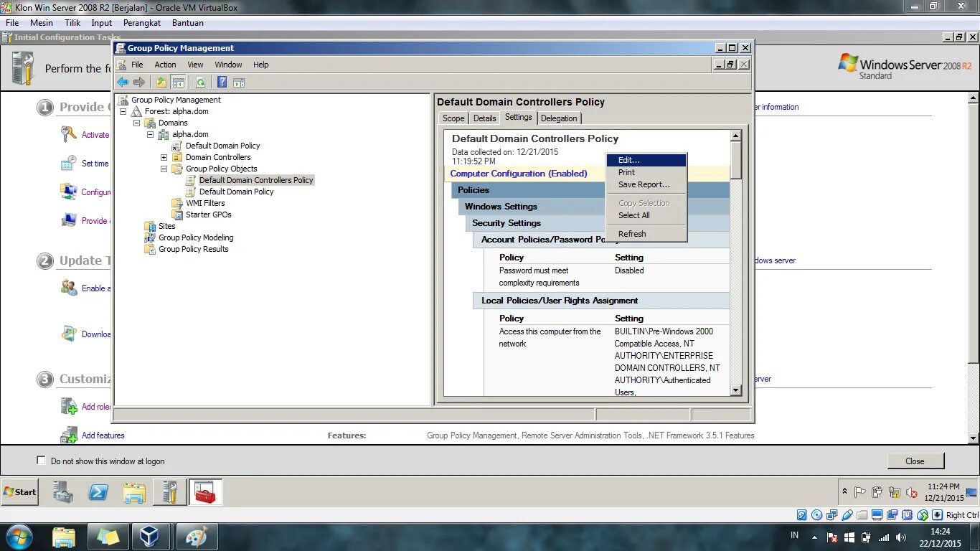Toggle Security Settings section header
The height and width of the screenshot is (551, 980).
click(598, 223)
